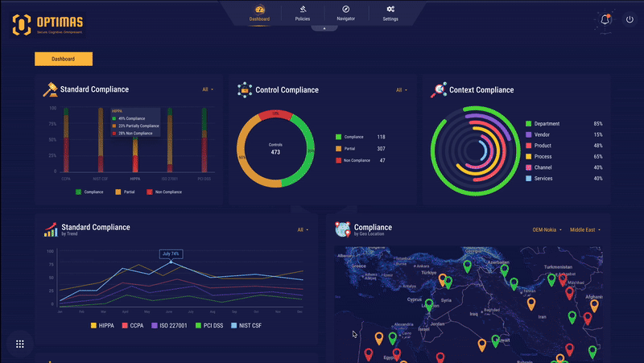Expand the Standard Compliance All dropdown

click(208, 89)
